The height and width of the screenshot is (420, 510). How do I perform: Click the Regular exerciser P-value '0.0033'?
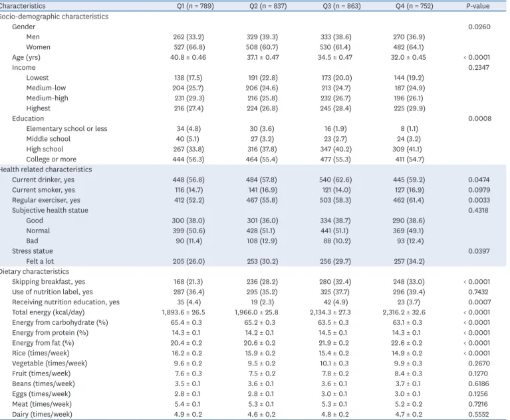(479, 200)
